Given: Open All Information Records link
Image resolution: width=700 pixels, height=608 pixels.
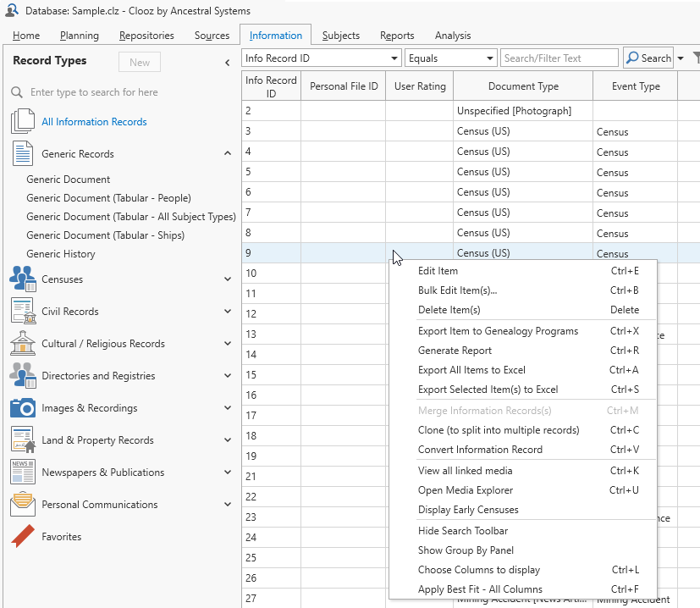Looking at the screenshot, I should coord(94,122).
